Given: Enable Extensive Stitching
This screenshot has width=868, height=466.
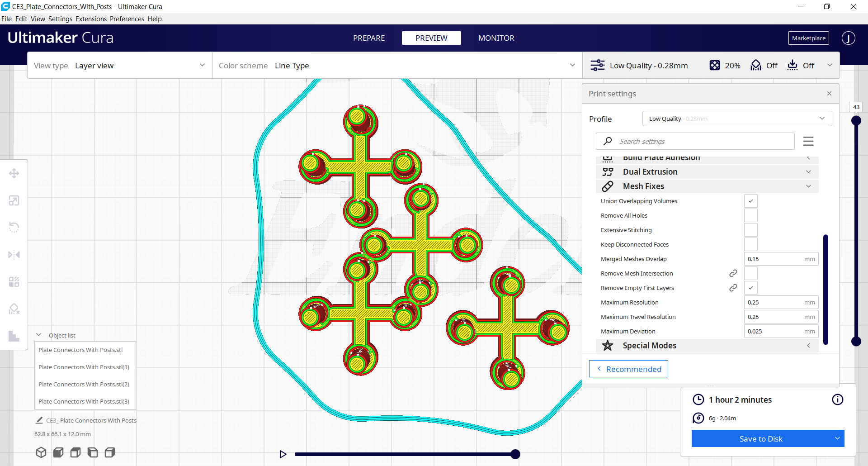Looking at the screenshot, I should click(751, 230).
